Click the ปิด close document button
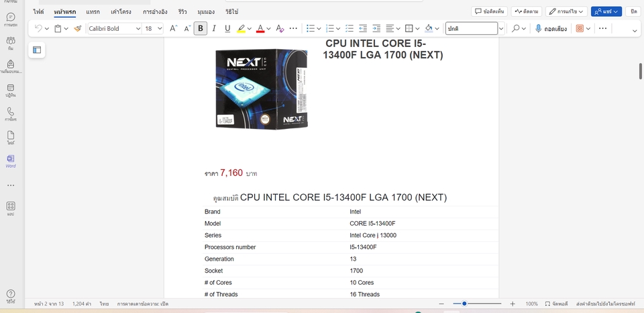The width and height of the screenshot is (644, 313). click(634, 11)
